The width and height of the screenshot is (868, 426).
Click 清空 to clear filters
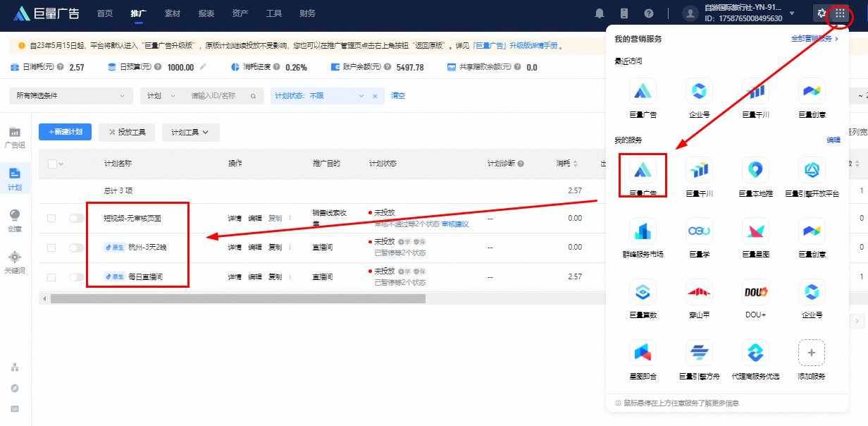tap(398, 96)
